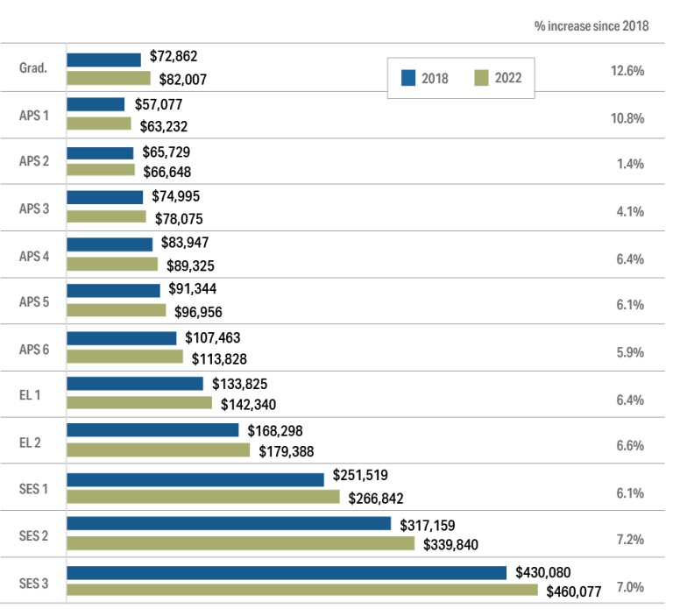Click the '5.9%' increase figure
The width and height of the screenshot is (673, 616).
pos(631,352)
